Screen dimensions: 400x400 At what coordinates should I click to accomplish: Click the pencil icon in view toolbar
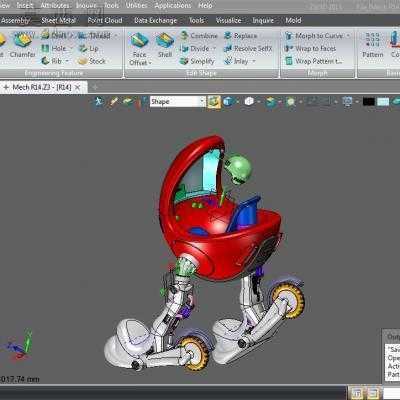click(x=113, y=101)
